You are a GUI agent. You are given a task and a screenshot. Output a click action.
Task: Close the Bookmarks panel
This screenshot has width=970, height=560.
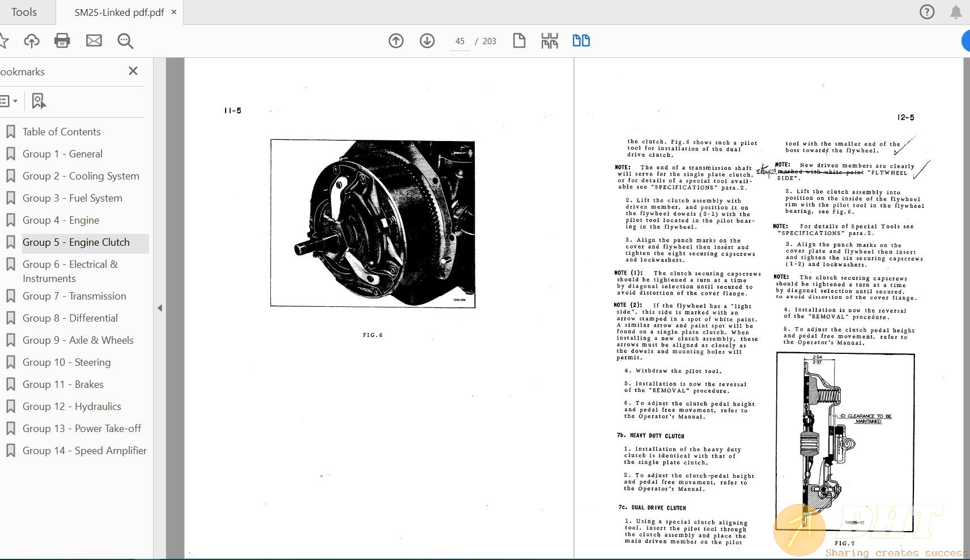[x=133, y=71]
